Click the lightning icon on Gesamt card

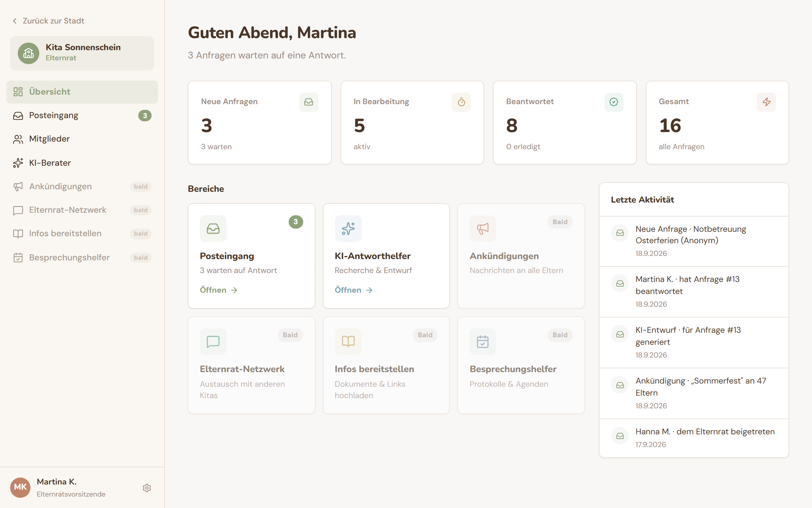[766, 102]
